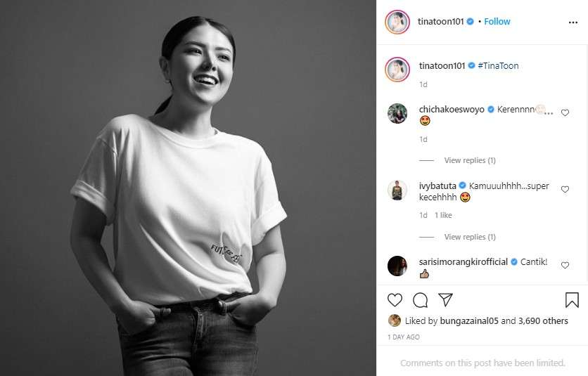Like sarisimorangkirofficial's comment
Image resolution: width=588 pixels, height=376 pixels.
point(565,265)
